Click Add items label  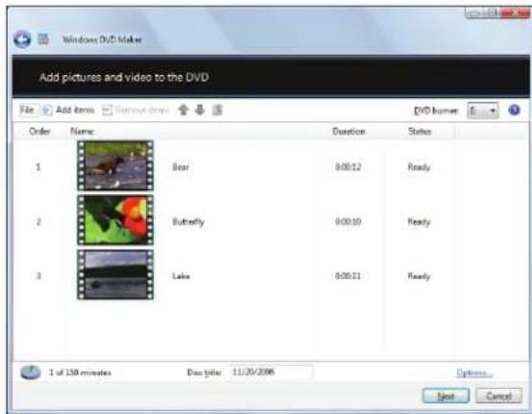coord(75,110)
